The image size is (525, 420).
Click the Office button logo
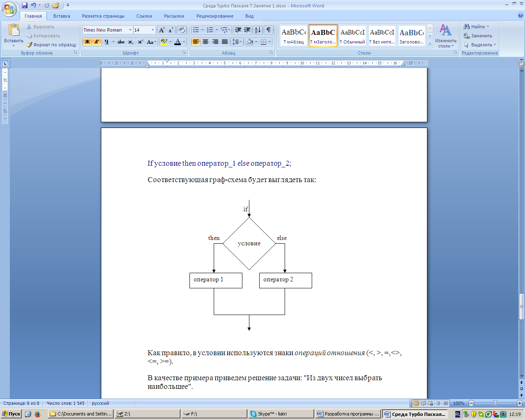click(9, 9)
